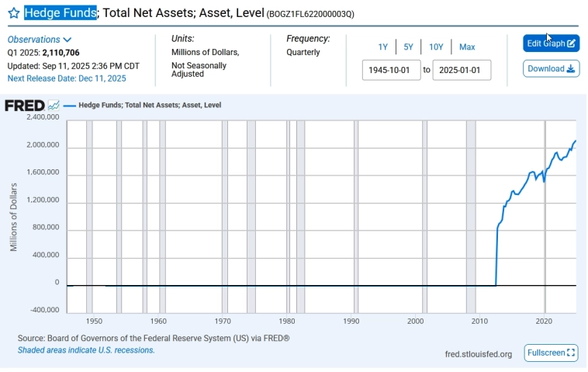Click the FRED logo on the graph
Screen dimensions: 588x372
24,106
